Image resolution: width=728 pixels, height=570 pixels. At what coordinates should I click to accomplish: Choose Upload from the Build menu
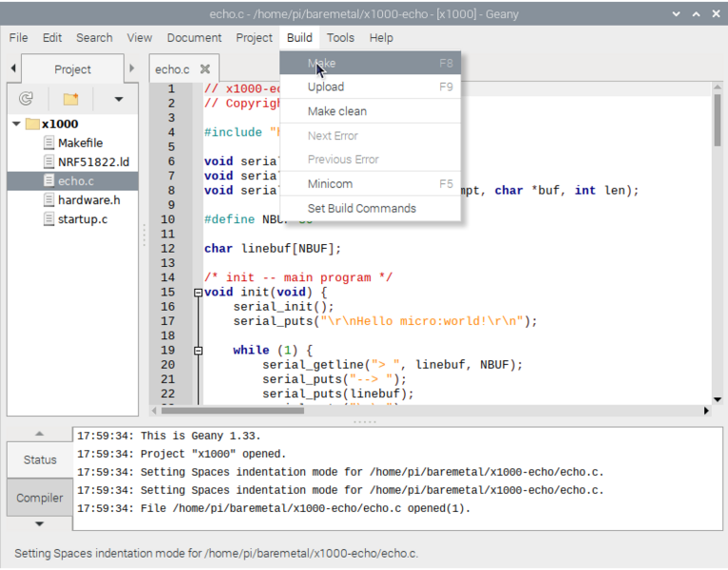[370, 87]
